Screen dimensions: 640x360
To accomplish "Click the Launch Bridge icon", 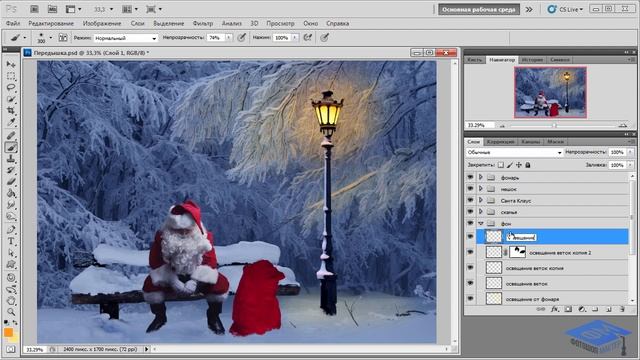I will (34, 9).
